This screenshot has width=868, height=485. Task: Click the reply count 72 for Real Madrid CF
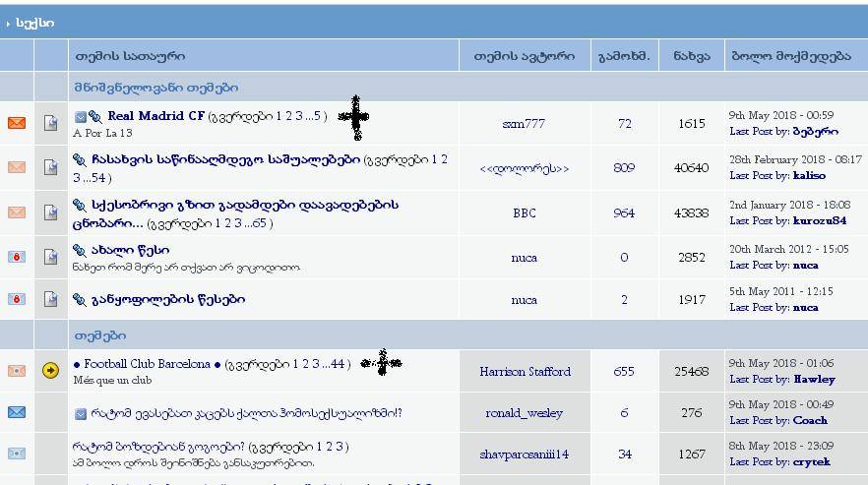624,124
